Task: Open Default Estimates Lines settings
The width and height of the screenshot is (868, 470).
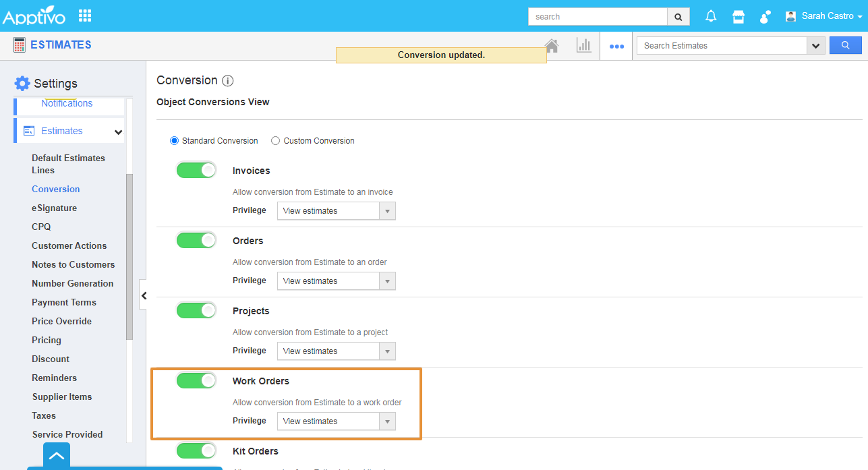Action: (x=69, y=164)
